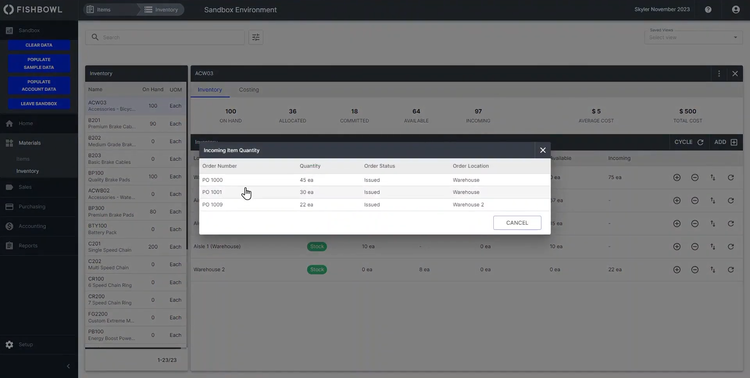This screenshot has width=750, height=378.
Task: Open the search filter options icon
Action: 256,37
